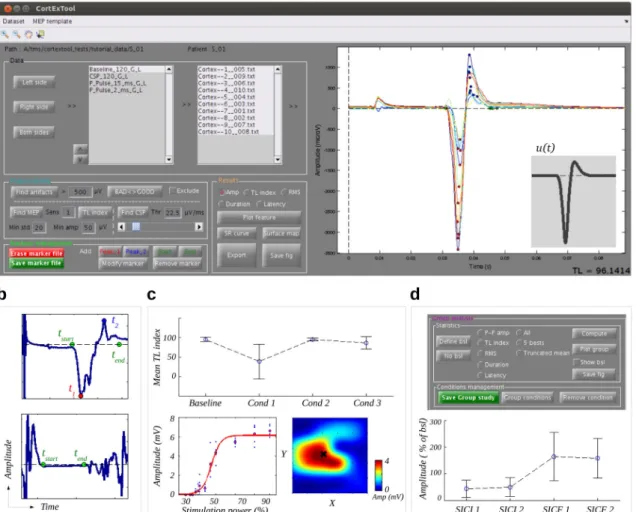Enable the Show bsl checkbox
The width and height of the screenshot is (636, 512).
click(x=576, y=362)
